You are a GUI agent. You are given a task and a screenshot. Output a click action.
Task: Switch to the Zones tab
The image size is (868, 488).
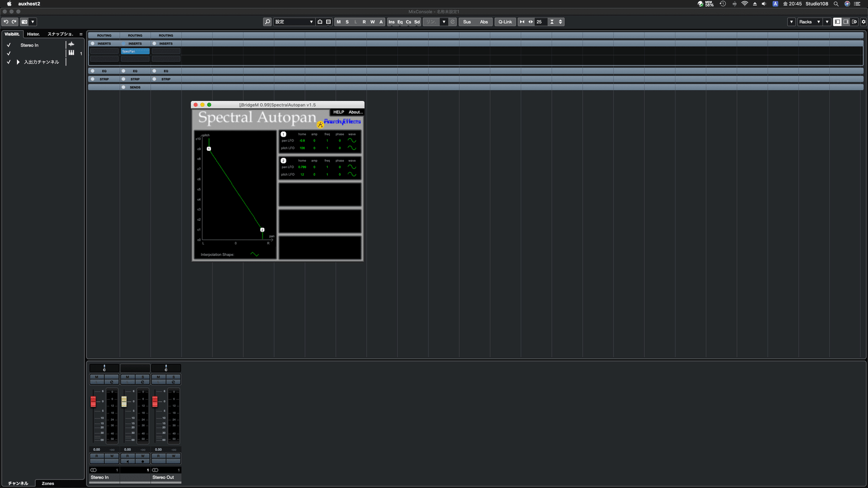[48, 483]
